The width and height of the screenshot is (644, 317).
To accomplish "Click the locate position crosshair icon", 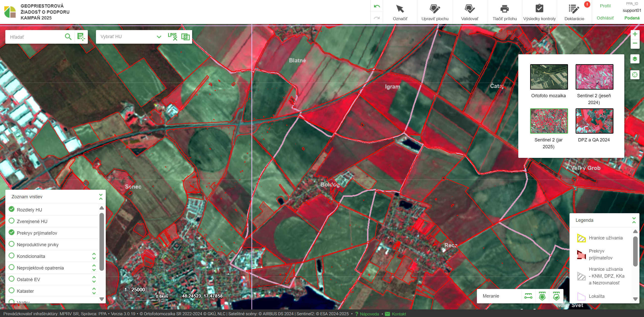I will 635,75.
